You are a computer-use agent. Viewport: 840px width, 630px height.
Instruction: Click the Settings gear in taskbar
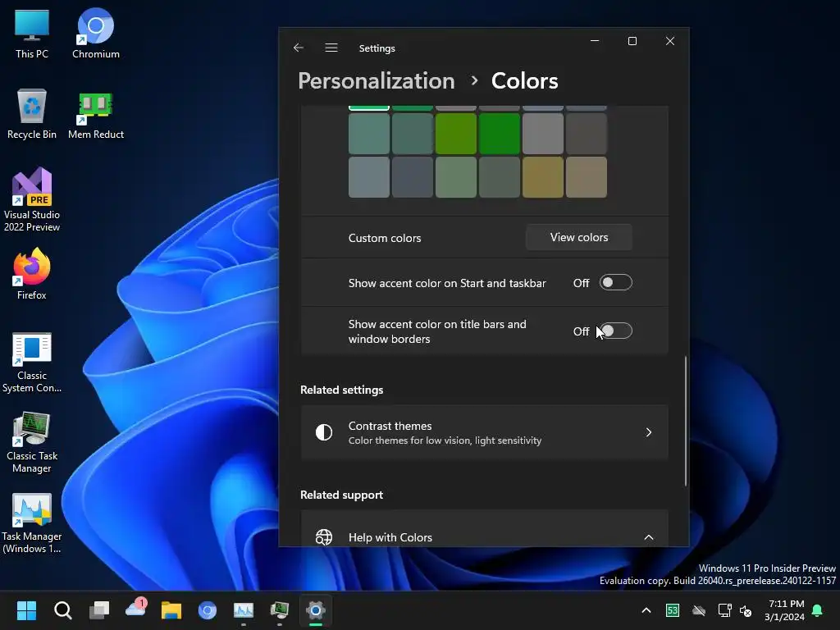pos(316,609)
